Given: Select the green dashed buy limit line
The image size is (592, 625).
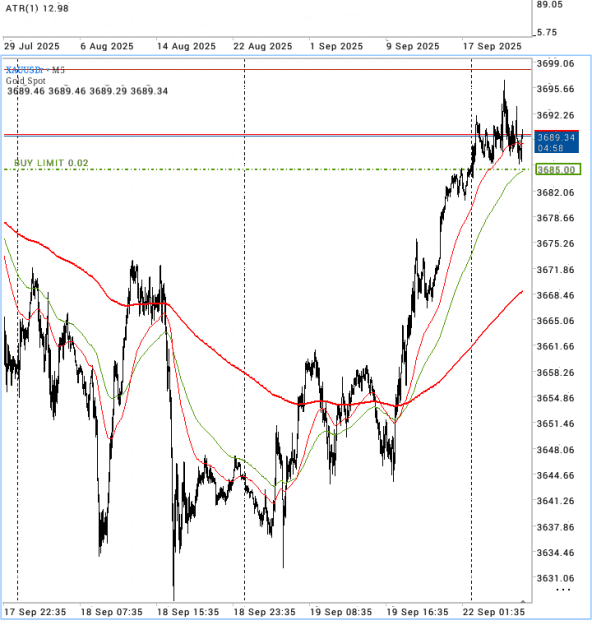Looking at the screenshot, I should point(267,169).
